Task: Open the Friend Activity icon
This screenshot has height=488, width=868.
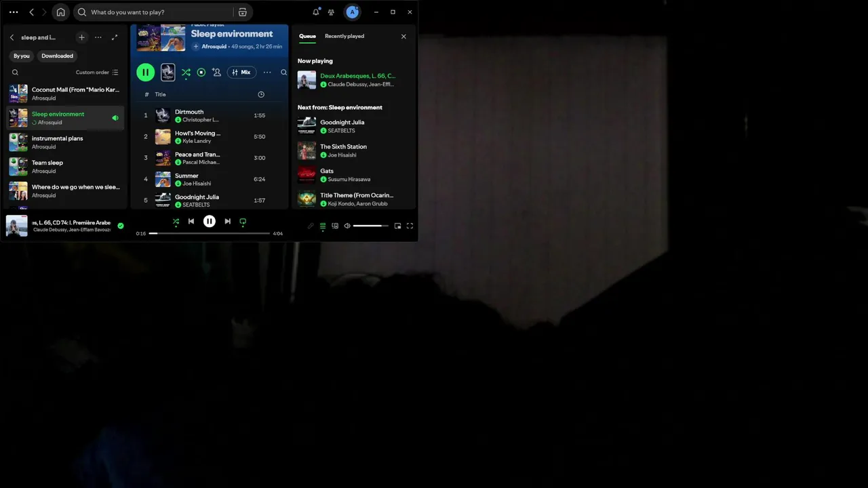Action: pyautogui.click(x=331, y=12)
